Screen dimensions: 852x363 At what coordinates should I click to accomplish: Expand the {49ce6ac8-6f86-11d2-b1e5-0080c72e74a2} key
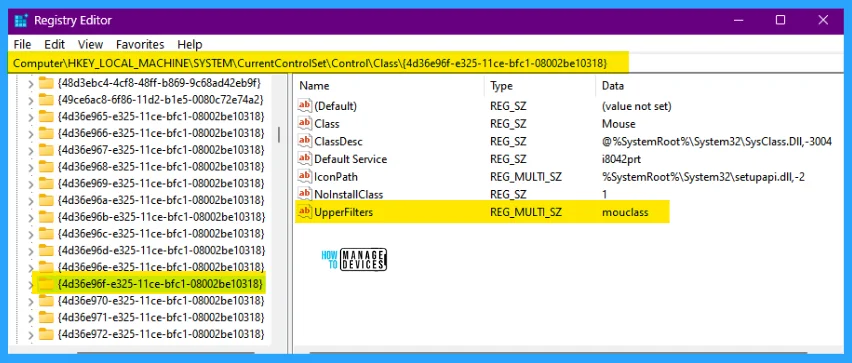click(30, 100)
